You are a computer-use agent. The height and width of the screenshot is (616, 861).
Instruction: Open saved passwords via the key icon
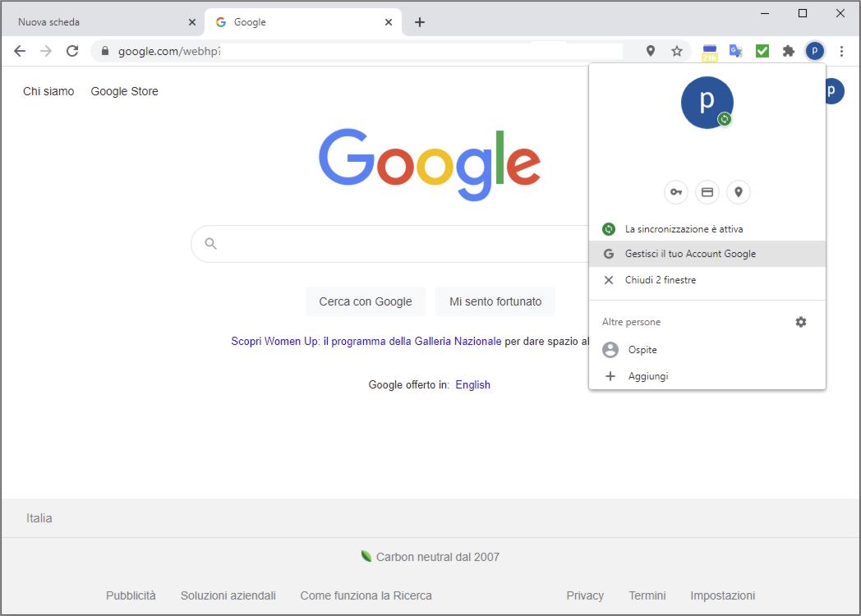(x=676, y=192)
